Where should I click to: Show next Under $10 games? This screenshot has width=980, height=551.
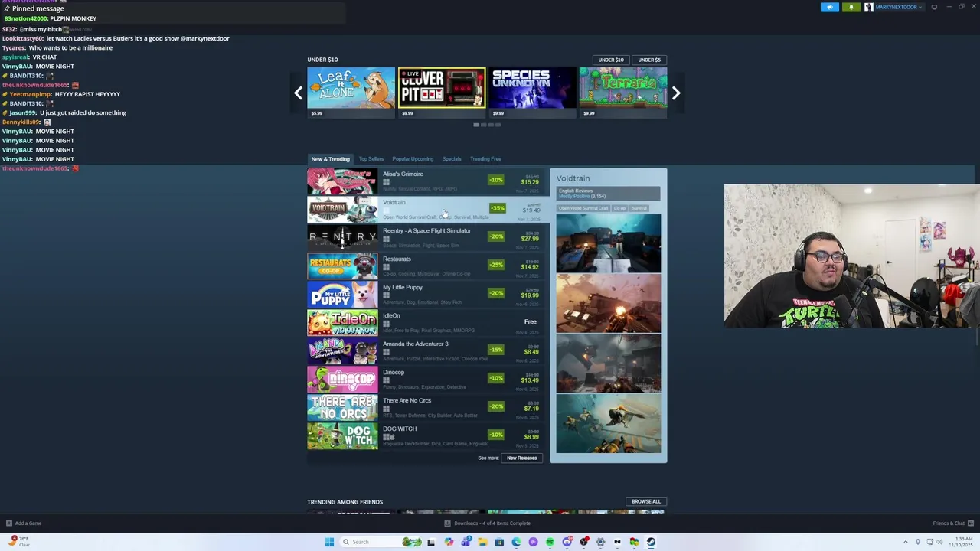675,93
